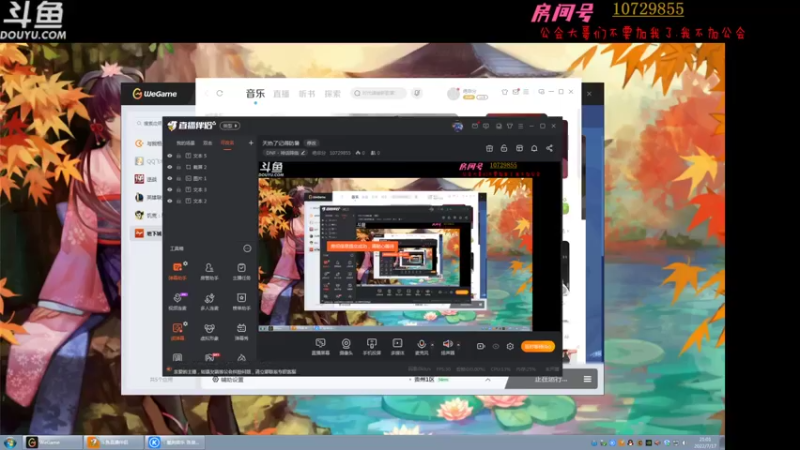Add a 摄像头 webcam source
800x450 pixels.
coord(346,346)
